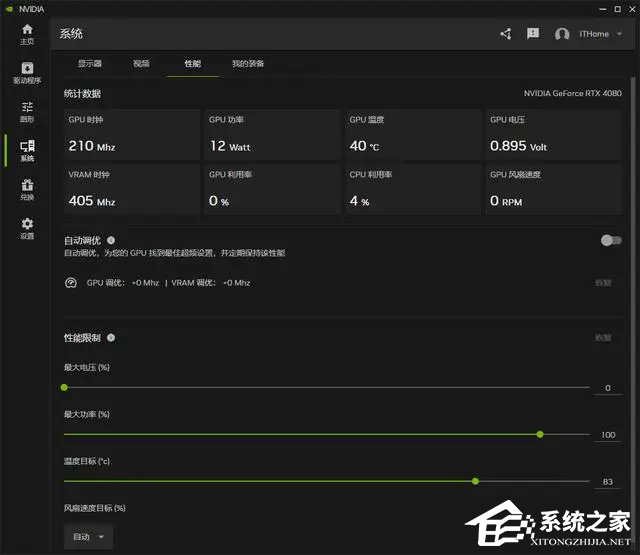
Task: Click the 系统 page title
Action: click(71, 33)
